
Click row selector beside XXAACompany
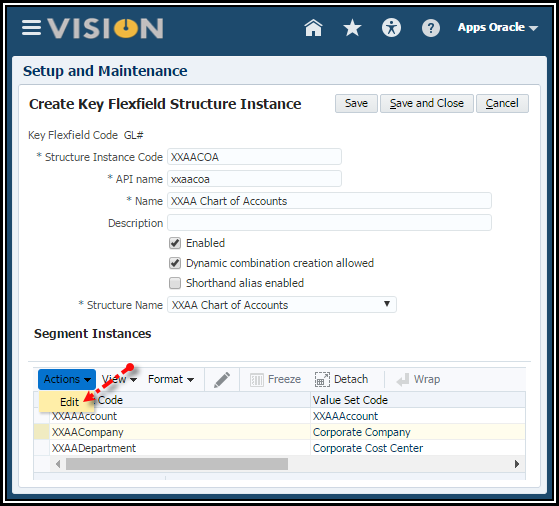42,432
